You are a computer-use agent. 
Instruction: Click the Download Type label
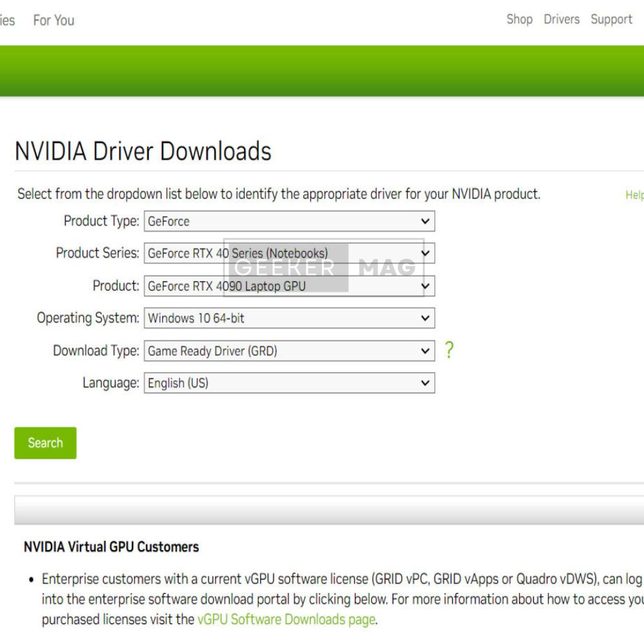[96, 351]
